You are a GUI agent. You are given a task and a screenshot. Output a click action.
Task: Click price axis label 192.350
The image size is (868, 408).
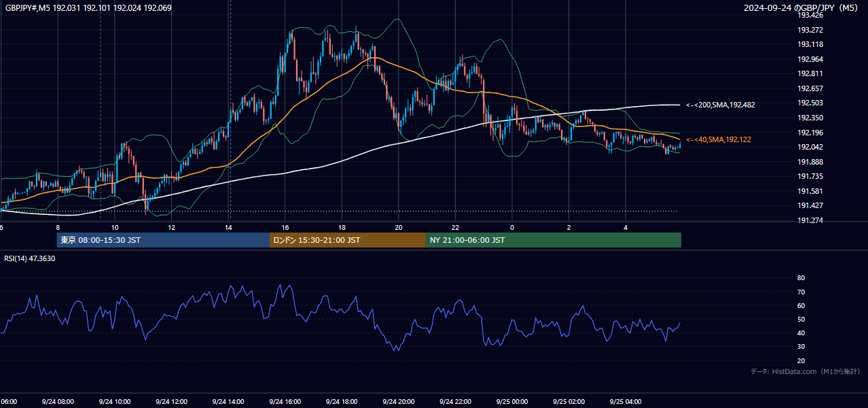pos(810,118)
